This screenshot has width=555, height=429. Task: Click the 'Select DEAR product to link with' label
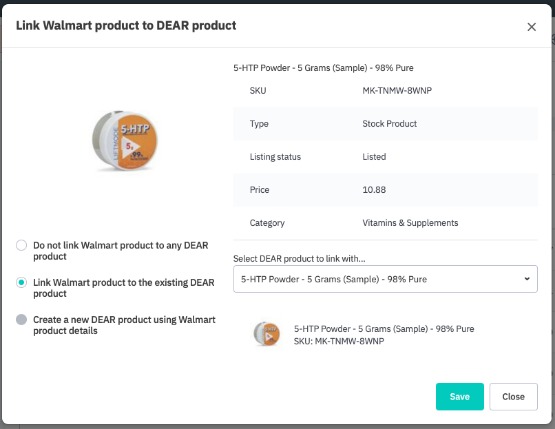tap(299, 259)
